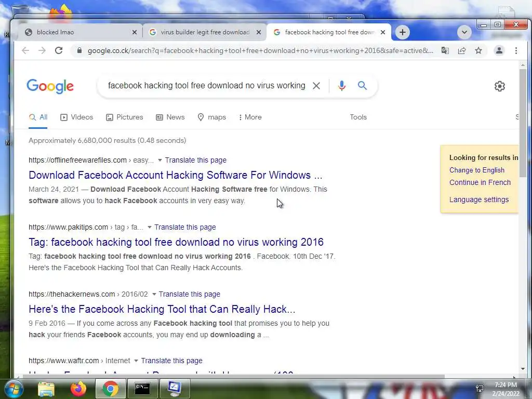Expand dropdown arrow next to thehackernews.com
The width and height of the screenshot is (532, 399).
(154, 294)
